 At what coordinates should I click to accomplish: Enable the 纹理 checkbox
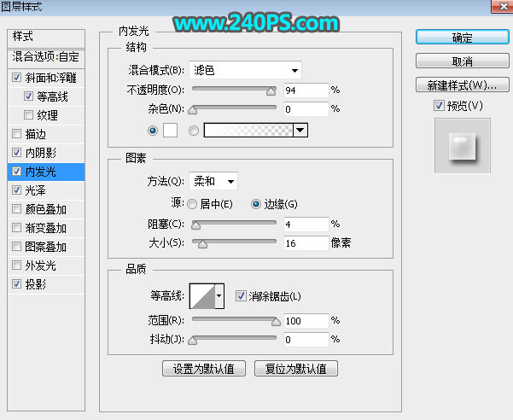click(x=28, y=115)
